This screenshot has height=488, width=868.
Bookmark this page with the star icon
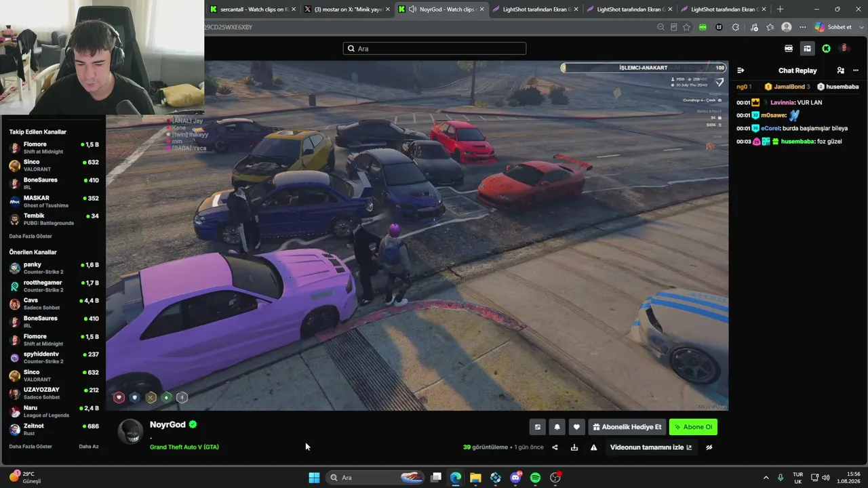686,27
